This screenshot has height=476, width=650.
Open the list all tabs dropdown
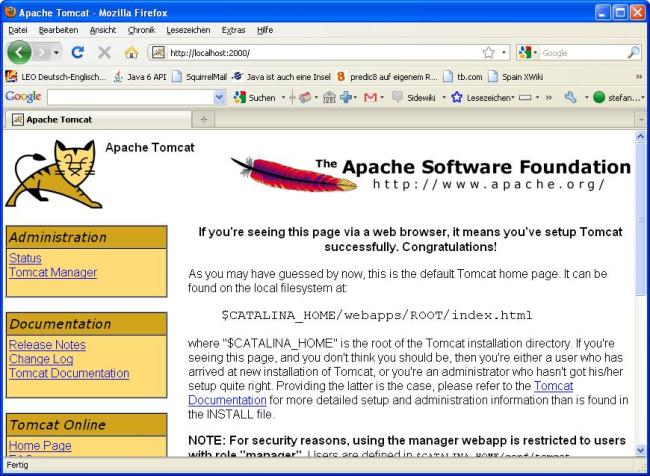(641, 120)
